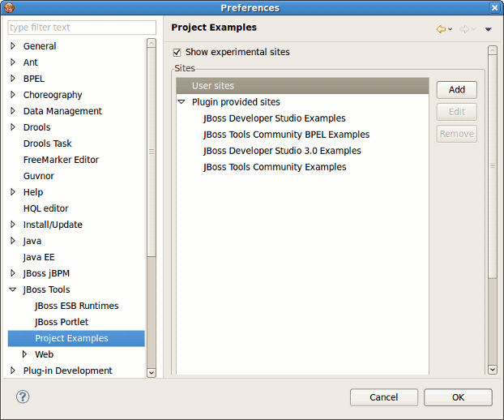Expand the General preferences node
The image size is (504, 420).
coord(13,46)
